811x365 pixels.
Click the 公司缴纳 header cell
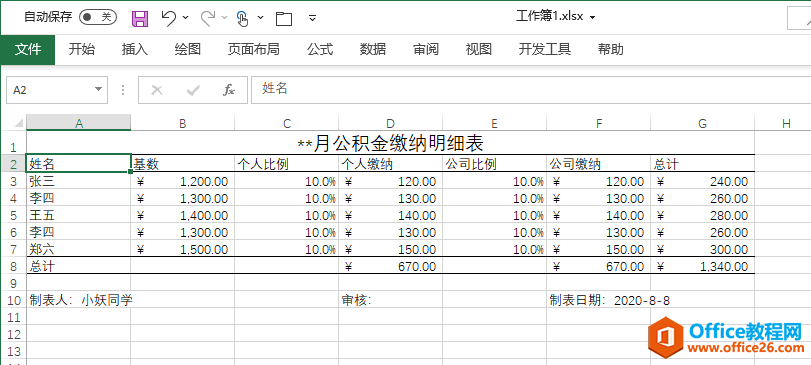point(598,164)
